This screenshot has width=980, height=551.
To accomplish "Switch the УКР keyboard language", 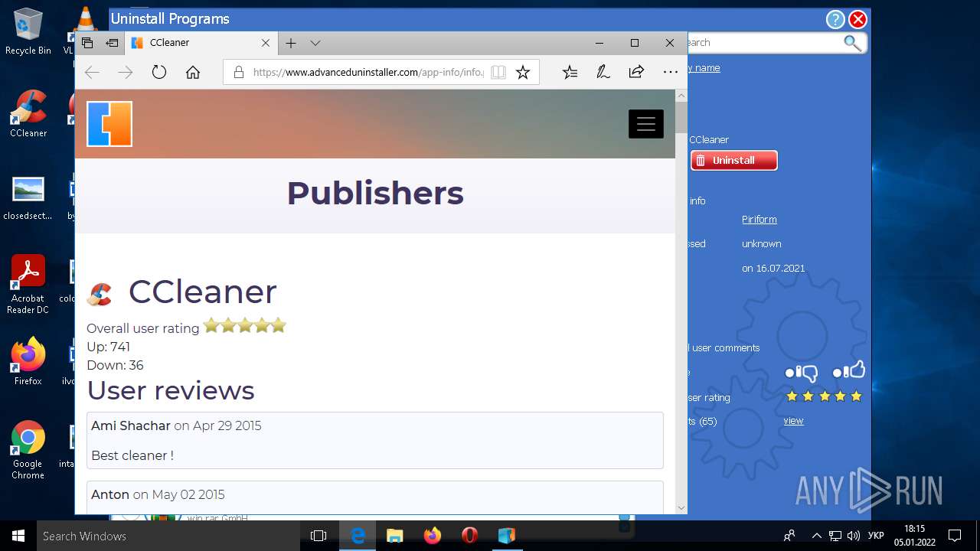I will pyautogui.click(x=877, y=536).
